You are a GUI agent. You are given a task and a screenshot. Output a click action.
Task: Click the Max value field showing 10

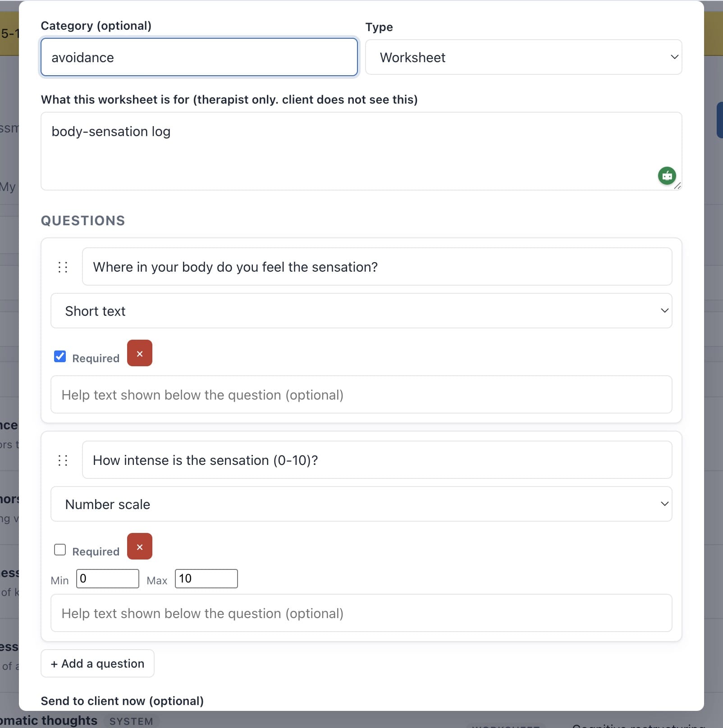pyautogui.click(x=206, y=579)
